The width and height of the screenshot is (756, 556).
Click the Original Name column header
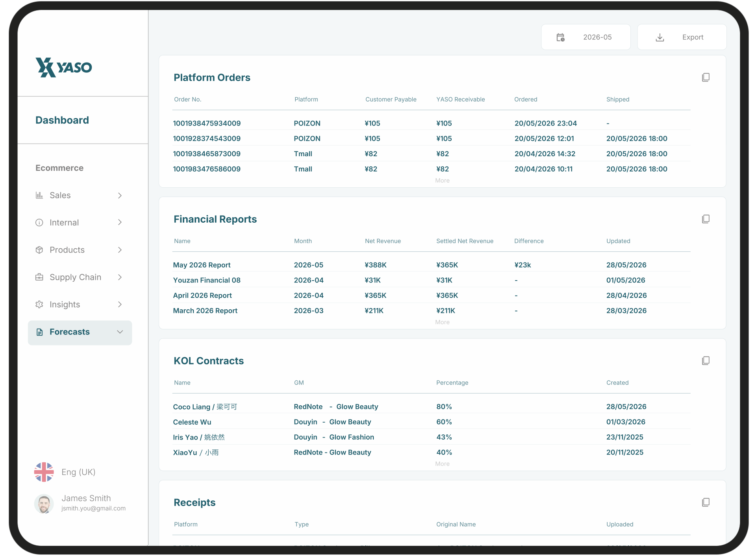point(456,525)
